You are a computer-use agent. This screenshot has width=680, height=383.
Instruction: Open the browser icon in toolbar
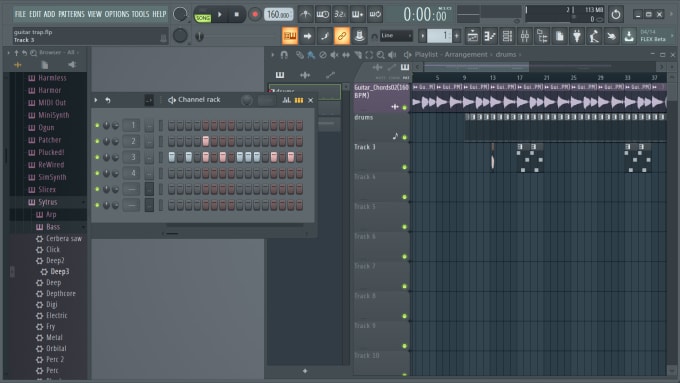coord(542,36)
